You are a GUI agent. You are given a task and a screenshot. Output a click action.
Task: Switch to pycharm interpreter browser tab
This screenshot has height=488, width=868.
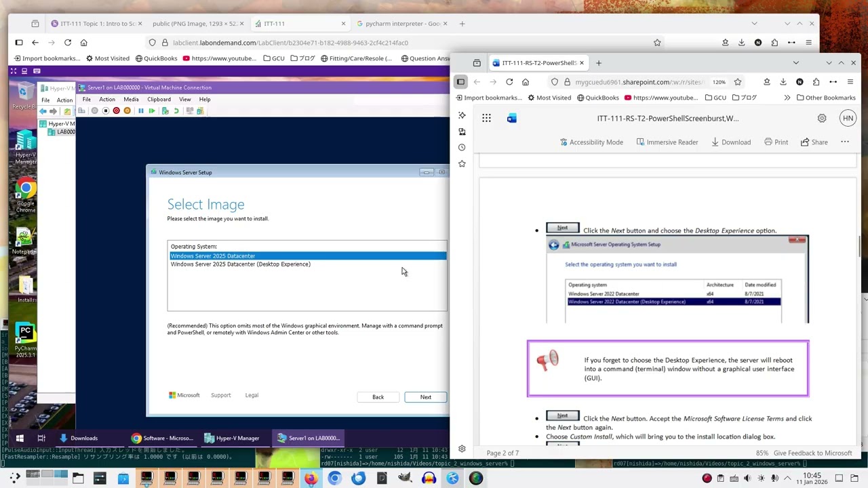click(x=403, y=24)
